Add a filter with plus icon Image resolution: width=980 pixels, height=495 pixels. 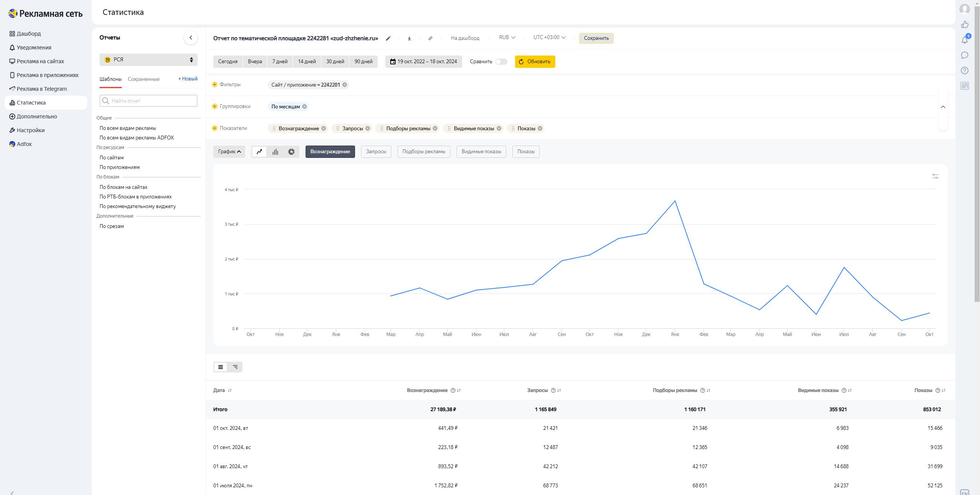point(214,84)
